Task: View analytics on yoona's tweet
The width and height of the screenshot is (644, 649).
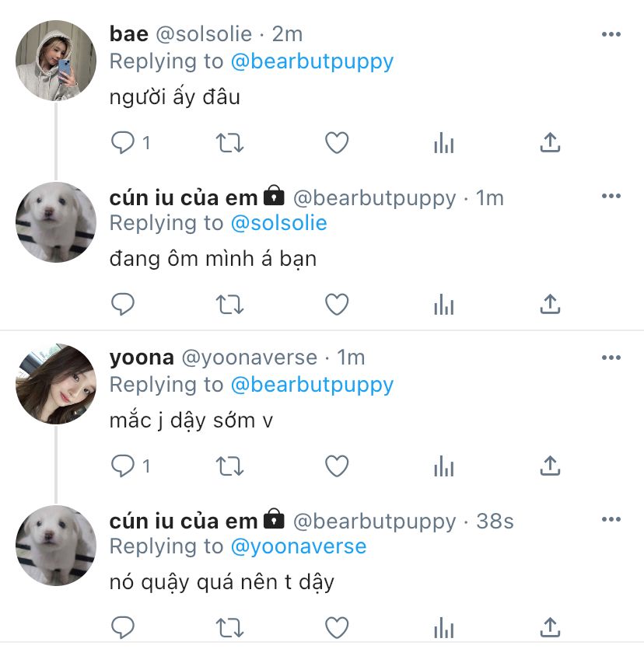Action: tap(444, 466)
